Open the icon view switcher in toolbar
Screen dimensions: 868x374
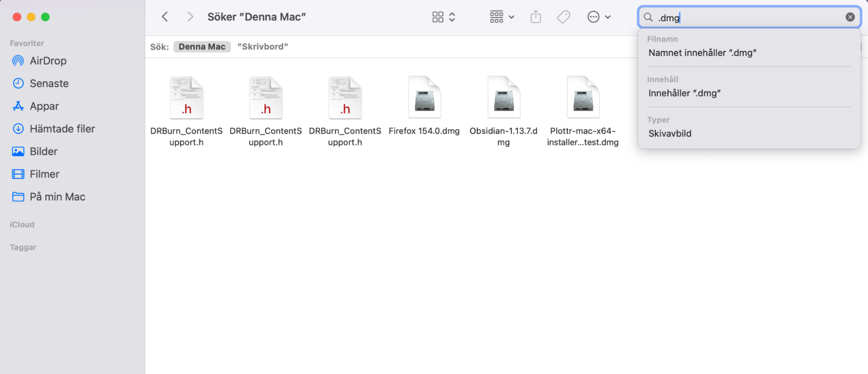(443, 17)
